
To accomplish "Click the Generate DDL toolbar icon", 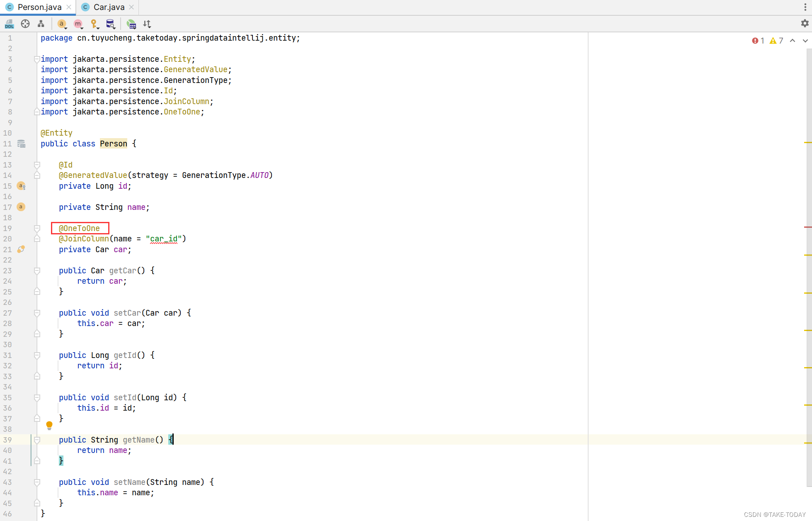I will pyautogui.click(x=9, y=24).
